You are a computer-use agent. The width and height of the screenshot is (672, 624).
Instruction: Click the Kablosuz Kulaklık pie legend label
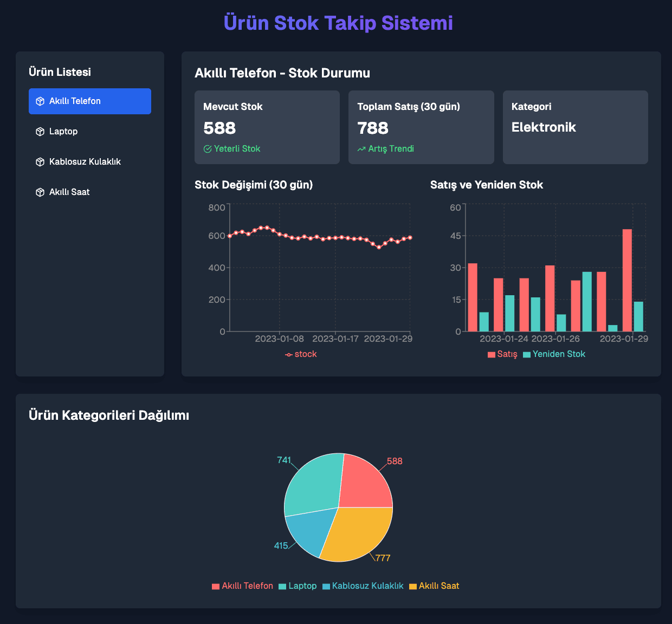click(368, 586)
